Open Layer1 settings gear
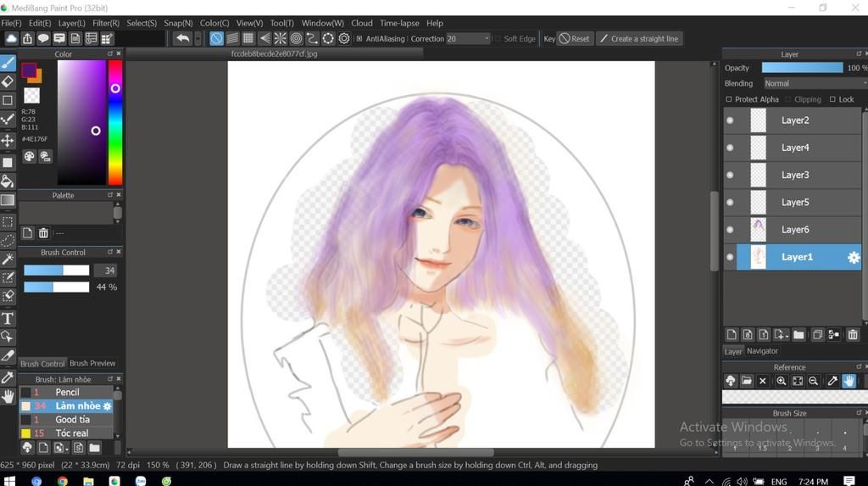This screenshot has height=486, width=868. (x=854, y=257)
